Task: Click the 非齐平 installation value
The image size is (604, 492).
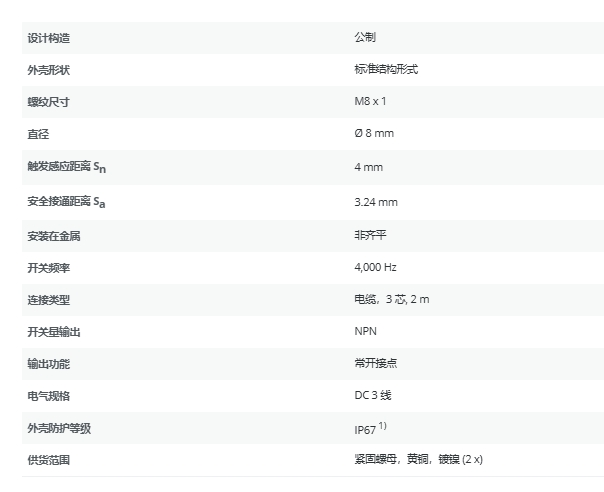Action: (368, 235)
